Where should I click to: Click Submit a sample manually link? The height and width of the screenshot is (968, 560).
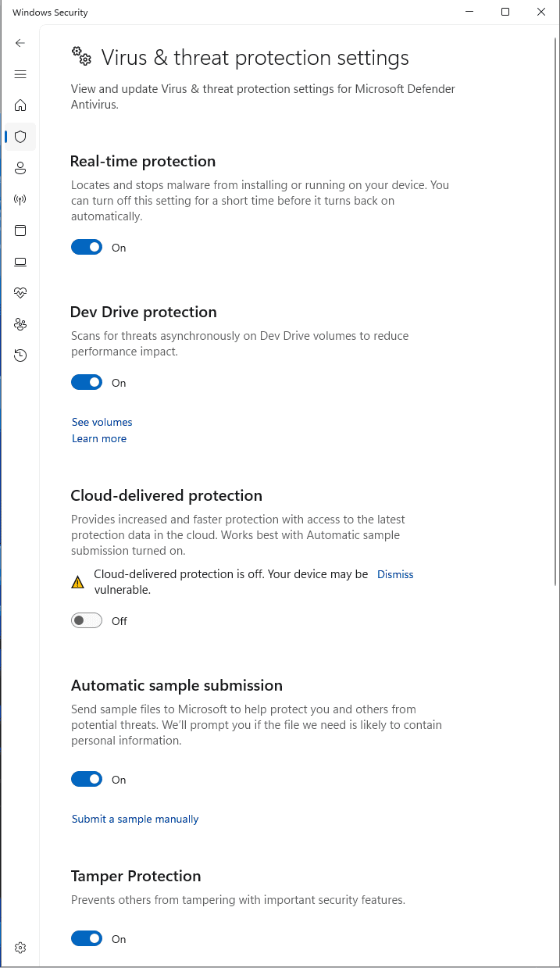(x=135, y=819)
